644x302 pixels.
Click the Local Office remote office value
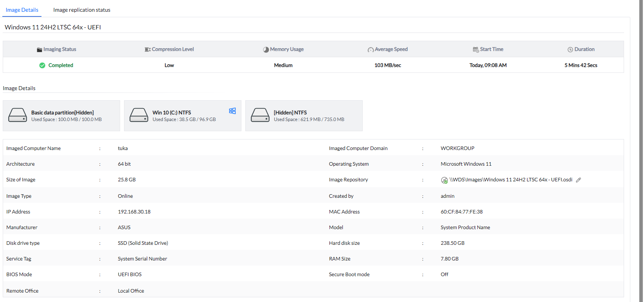point(131,291)
